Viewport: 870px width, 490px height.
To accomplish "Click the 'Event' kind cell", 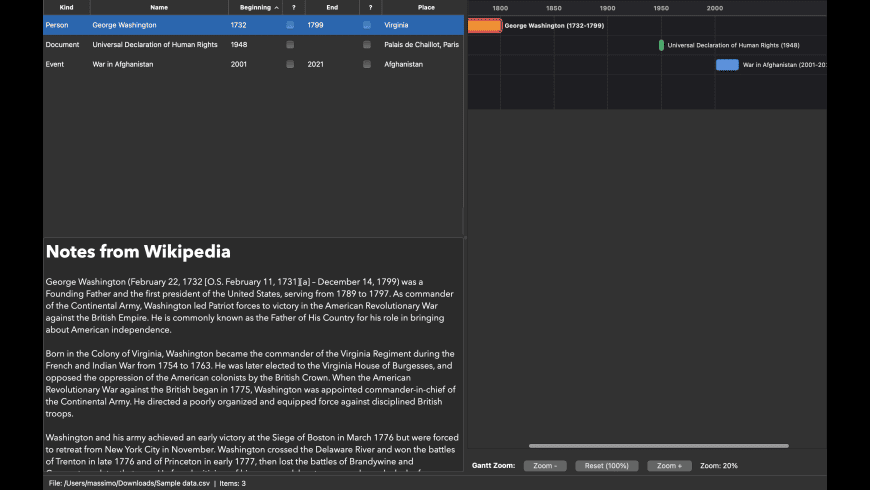I will pos(54,64).
